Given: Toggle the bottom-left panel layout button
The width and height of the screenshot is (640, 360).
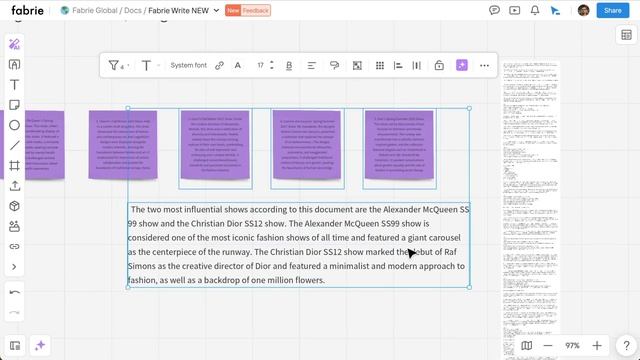Looking at the screenshot, I should 15,346.
